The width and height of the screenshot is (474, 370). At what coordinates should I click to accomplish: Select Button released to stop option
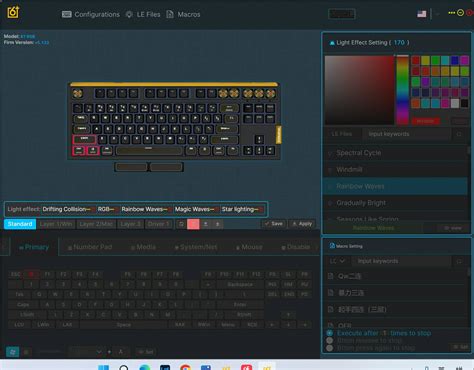pos(330,340)
